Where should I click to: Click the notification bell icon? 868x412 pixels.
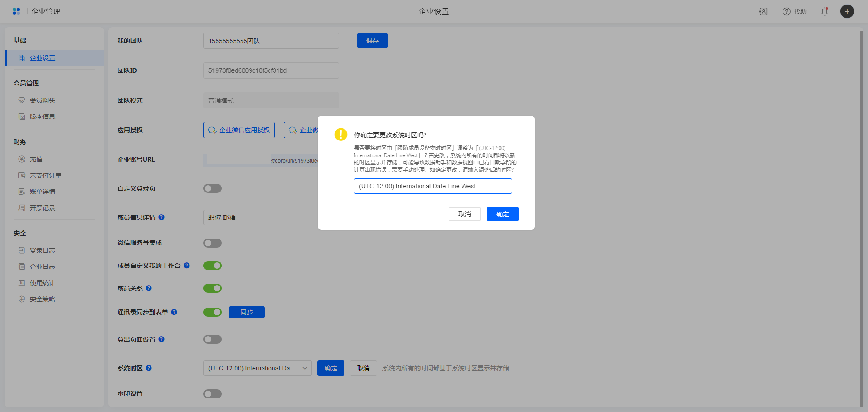pos(824,12)
